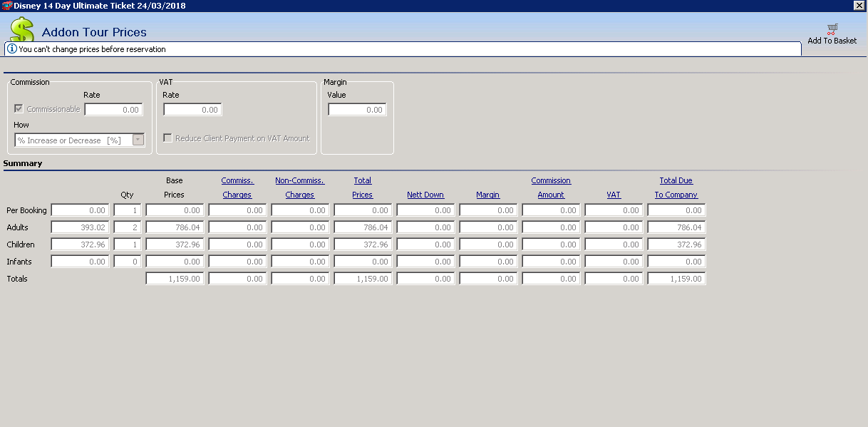
Task: Click the Children row label
Action: coord(20,245)
